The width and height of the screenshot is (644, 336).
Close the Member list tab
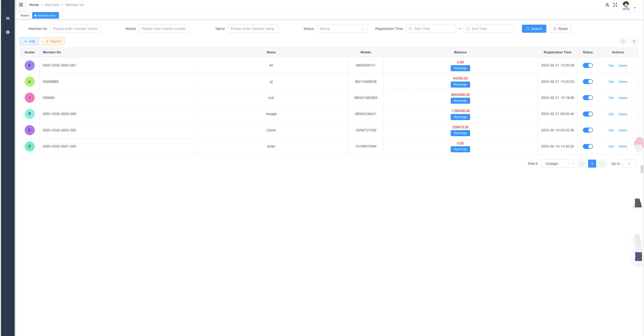point(55,16)
